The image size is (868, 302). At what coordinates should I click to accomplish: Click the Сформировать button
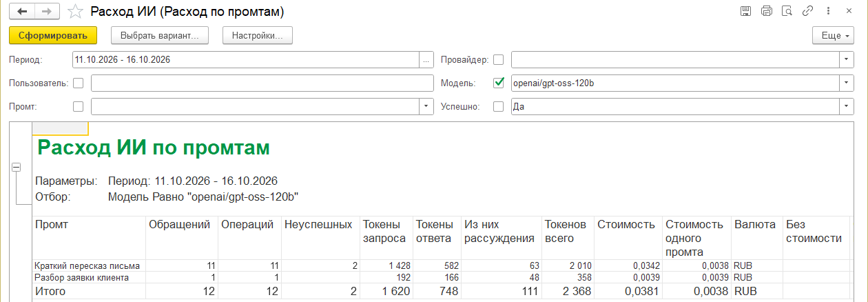pos(53,35)
